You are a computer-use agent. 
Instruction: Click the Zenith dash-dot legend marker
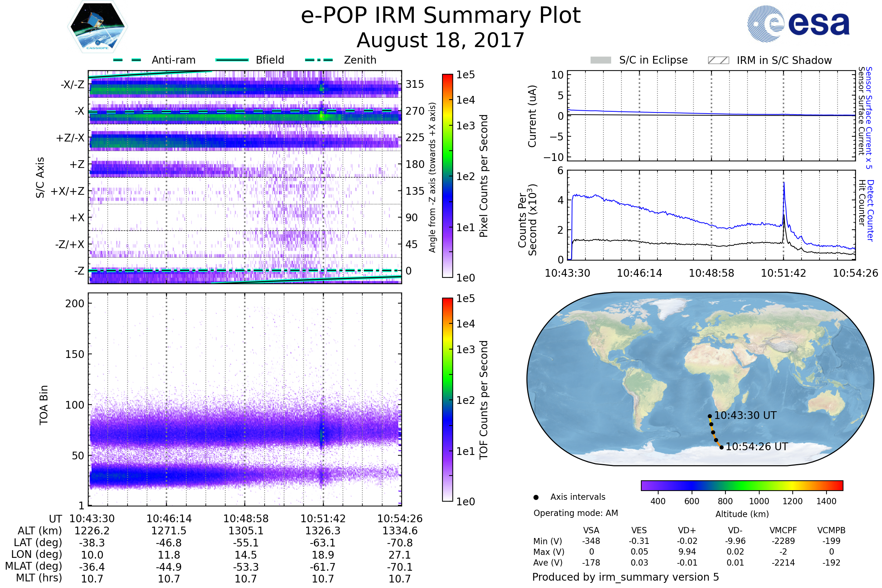coord(319,60)
